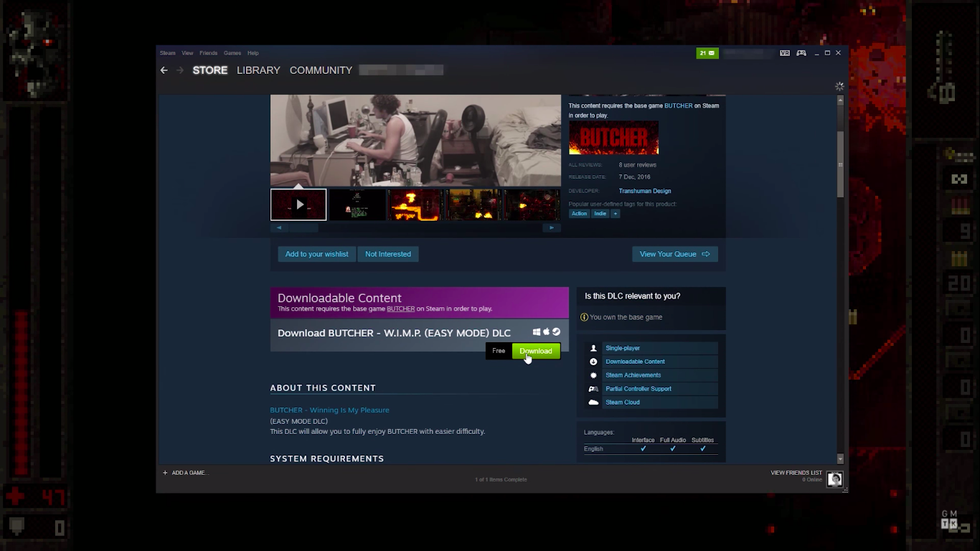980x551 pixels.
Task: Open the friends avatar icon
Action: pos(834,479)
